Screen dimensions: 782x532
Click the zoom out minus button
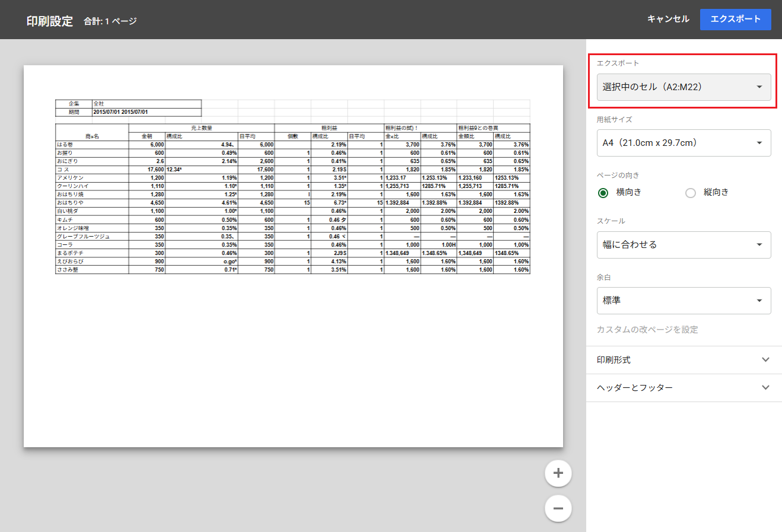coord(558,508)
